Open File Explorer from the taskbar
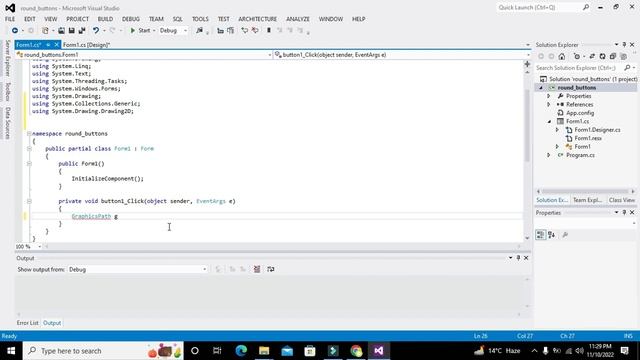This screenshot has height=360, width=640. tap(264, 351)
